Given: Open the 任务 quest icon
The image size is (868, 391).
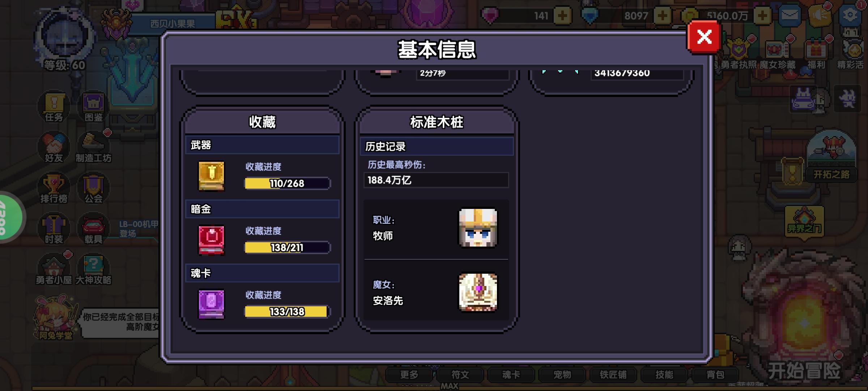Looking at the screenshot, I should tap(54, 107).
